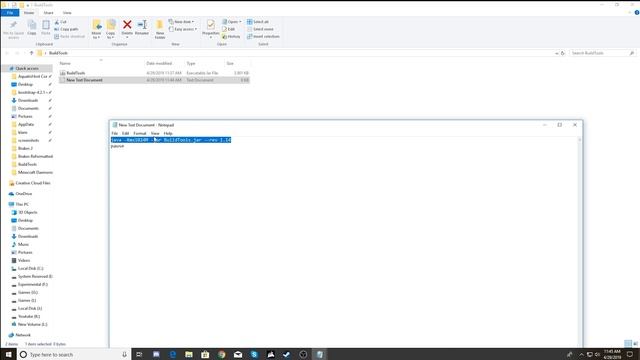The image size is (640, 360).
Task: Open Skype from the taskbar
Action: point(254,354)
